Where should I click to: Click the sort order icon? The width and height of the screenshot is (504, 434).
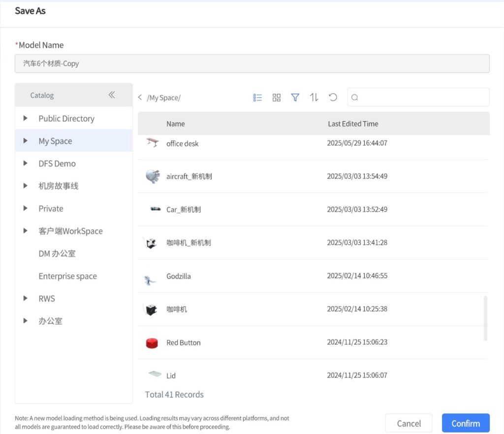pyautogui.click(x=314, y=97)
